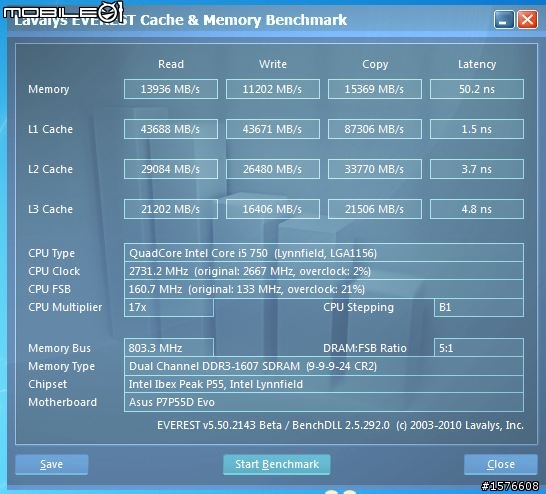Select L1 Cache read value 43688 MB/s
The width and height of the screenshot is (546, 494).
[171, 129]
